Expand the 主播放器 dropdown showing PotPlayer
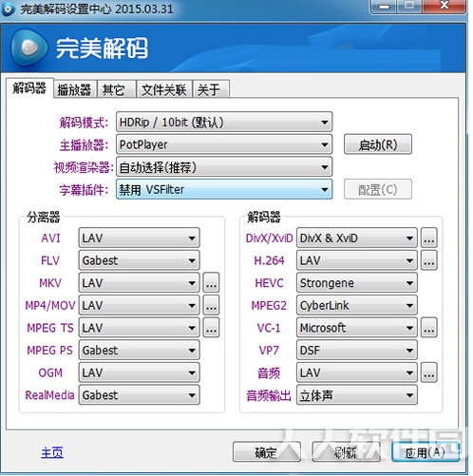This screenshot has height=476, width=473. coord(224,144)
